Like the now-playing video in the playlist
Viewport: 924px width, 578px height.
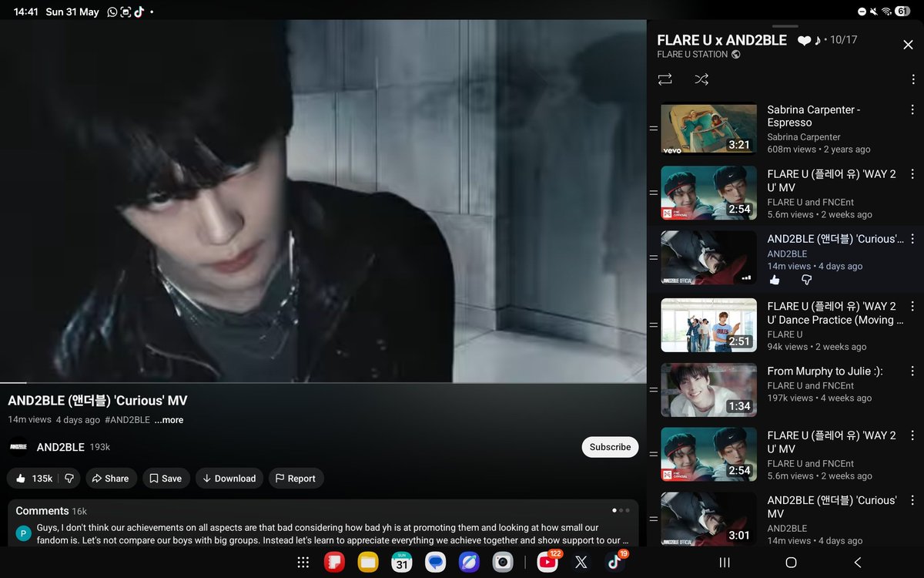click(x=775, y=281)
